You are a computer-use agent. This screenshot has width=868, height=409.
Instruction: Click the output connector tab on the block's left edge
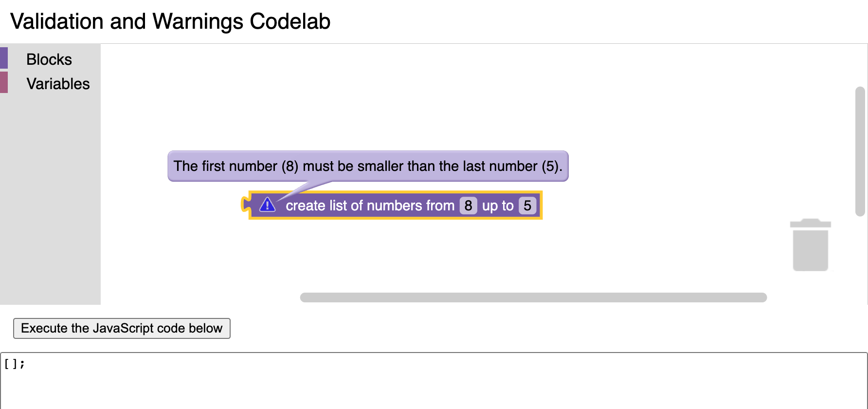(x=246, y=204)
